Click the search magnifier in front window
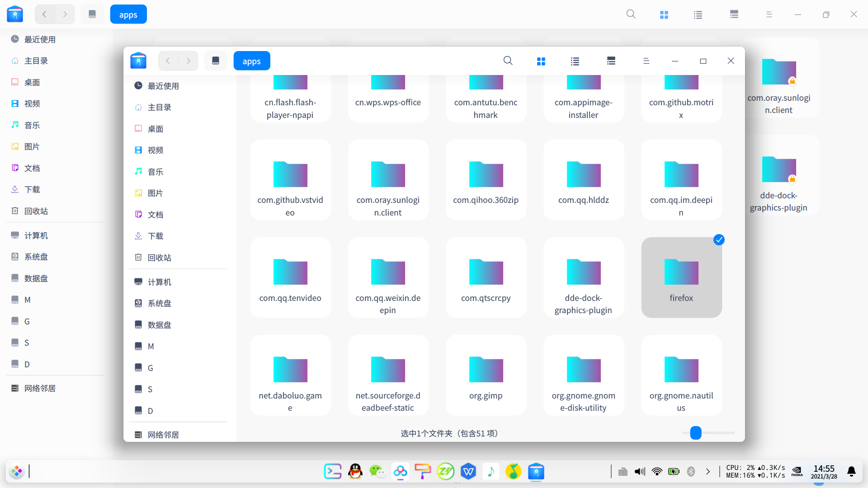The width and height of the screenshot is (868, 488). tap(508, 61)
